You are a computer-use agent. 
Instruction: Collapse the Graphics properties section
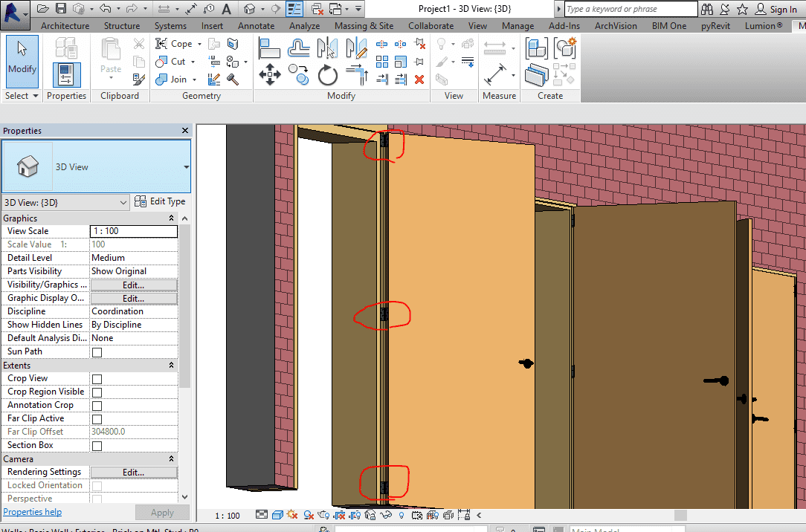[x=172, y=218]
